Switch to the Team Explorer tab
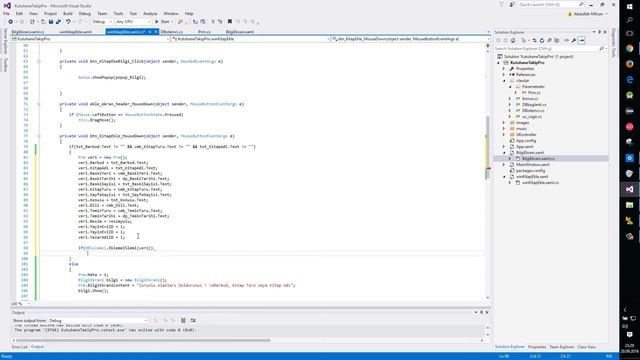Image resolution: width=640 pixels, height=360 pixels. 561,347
